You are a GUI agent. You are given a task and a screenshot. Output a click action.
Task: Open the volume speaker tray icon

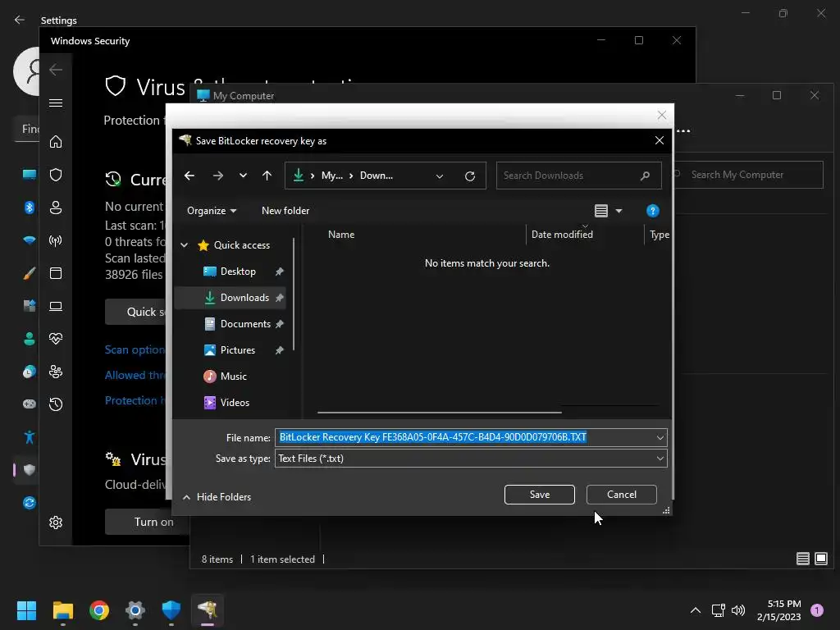pyautogui.click(x=738, y=609)
